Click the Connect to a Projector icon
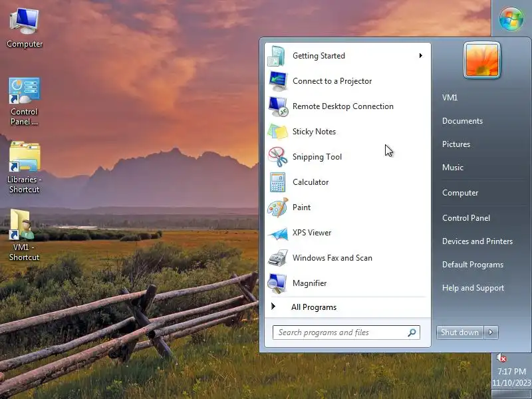532x399 pixels. pyautogui.click(x=278, y=81)
